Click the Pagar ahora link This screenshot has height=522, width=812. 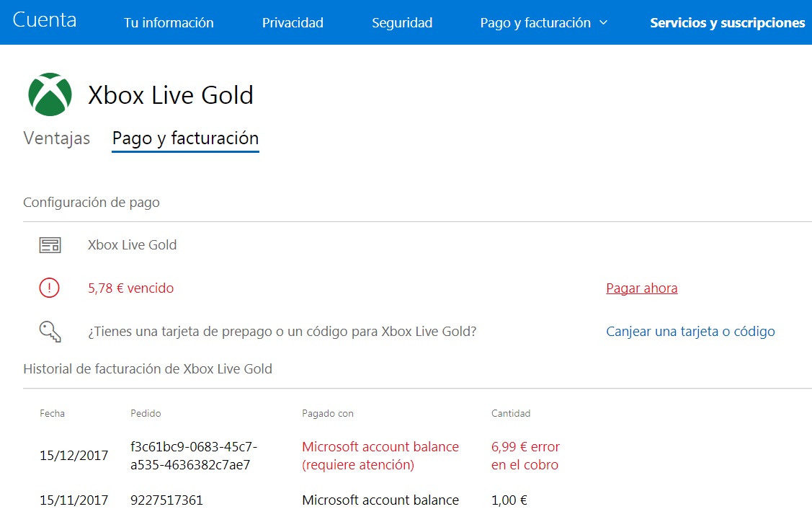642,288
